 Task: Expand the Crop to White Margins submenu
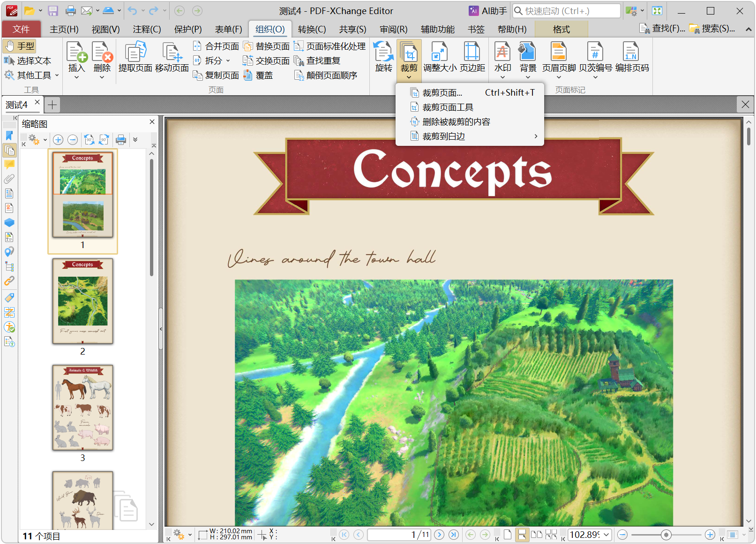[x=470, y=136]
